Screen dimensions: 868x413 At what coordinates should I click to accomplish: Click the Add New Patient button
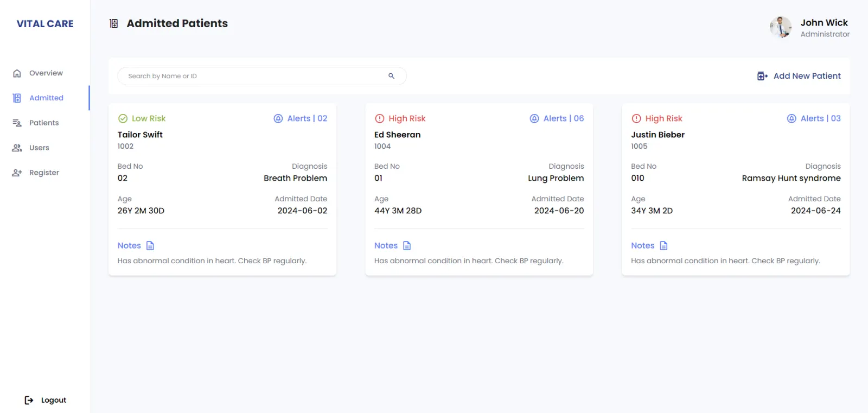click(799, 76)
